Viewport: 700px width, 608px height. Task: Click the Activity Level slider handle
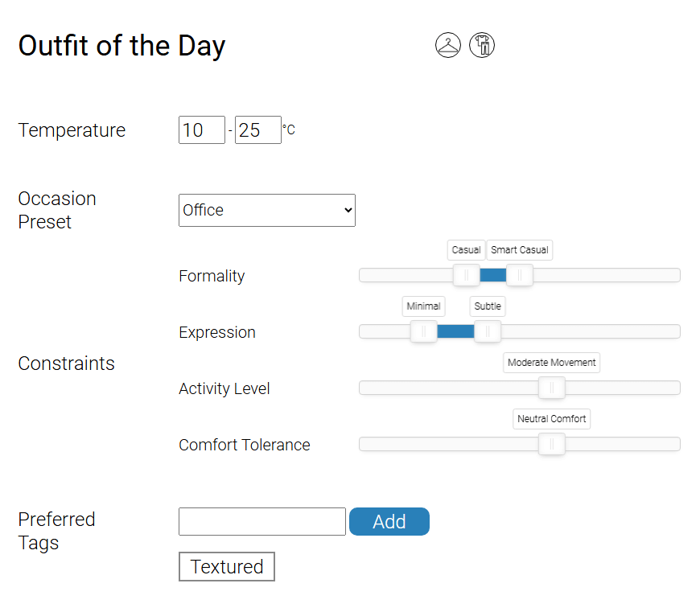[x=551, y=388]
